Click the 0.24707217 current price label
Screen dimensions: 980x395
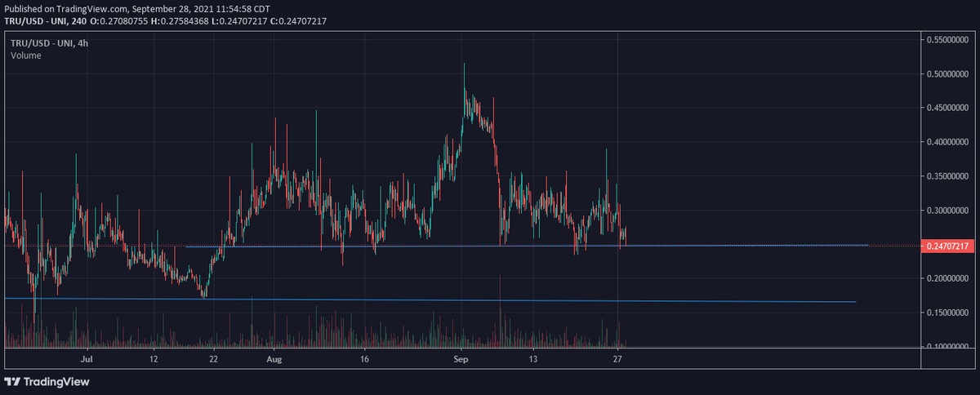click(948, 246)
